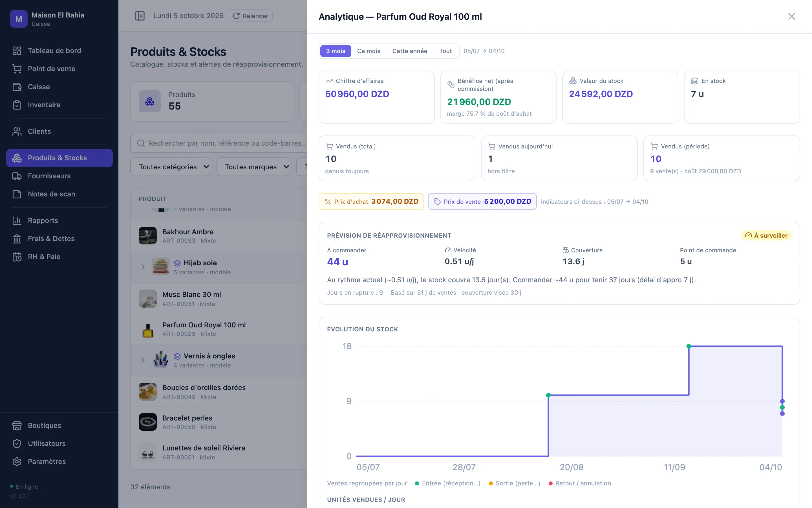Screen dimensions: 812x508
Task: Open Toutes catégories dropdown
Action: coord(171,167)
